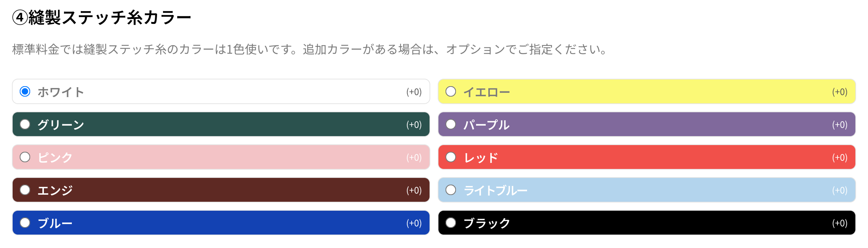The image size is (868, 248).
Task: Select the ホワイト radio button
Action: pyautogui.click(x=25, y=91)
